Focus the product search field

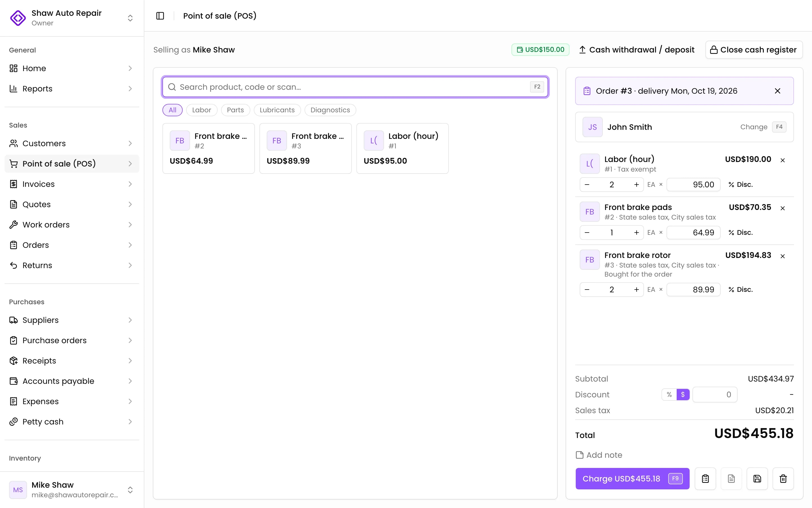pos(355,87)
